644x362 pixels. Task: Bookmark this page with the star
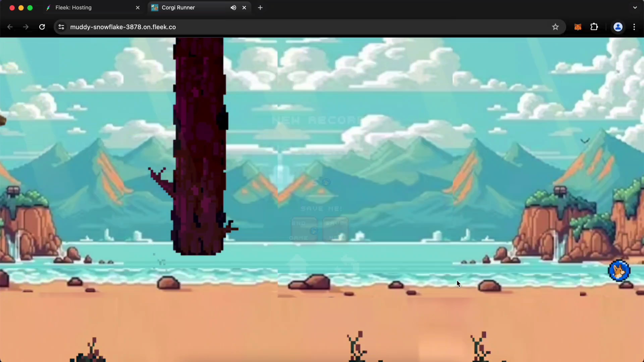click(x=555, y=27)
